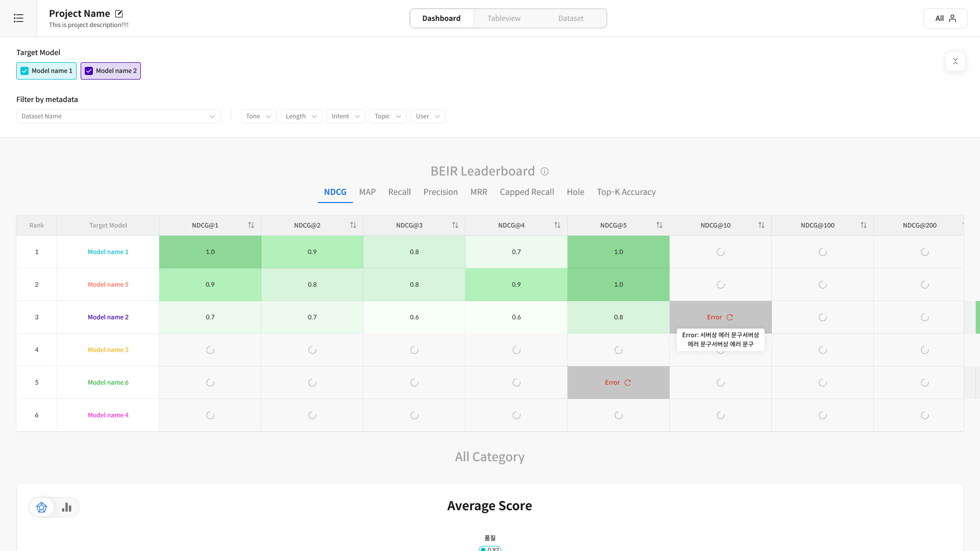Retry the error in Model name 2 row
Viewport: 980px width, 551px height.
pos(729,317)
